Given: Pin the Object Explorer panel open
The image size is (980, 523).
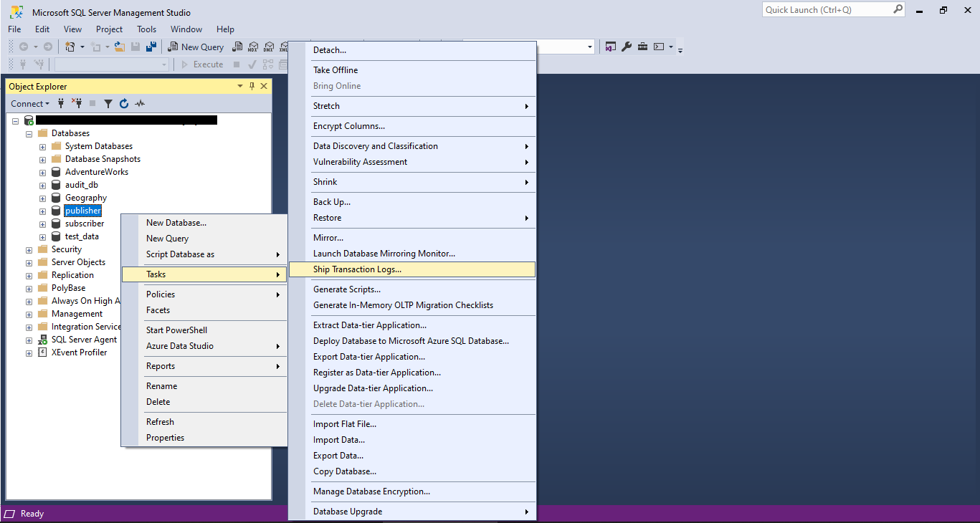Looking at the screenshot, I should point(252,86).
